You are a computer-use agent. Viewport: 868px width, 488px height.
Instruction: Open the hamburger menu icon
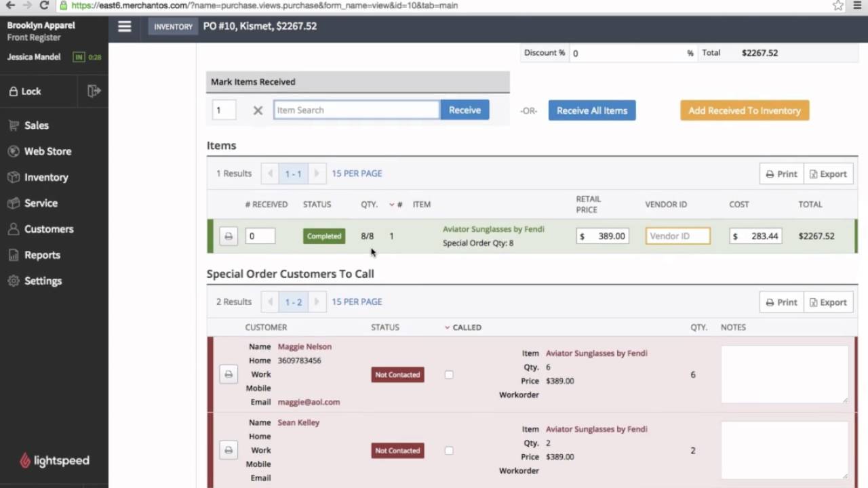pos(124,26)
